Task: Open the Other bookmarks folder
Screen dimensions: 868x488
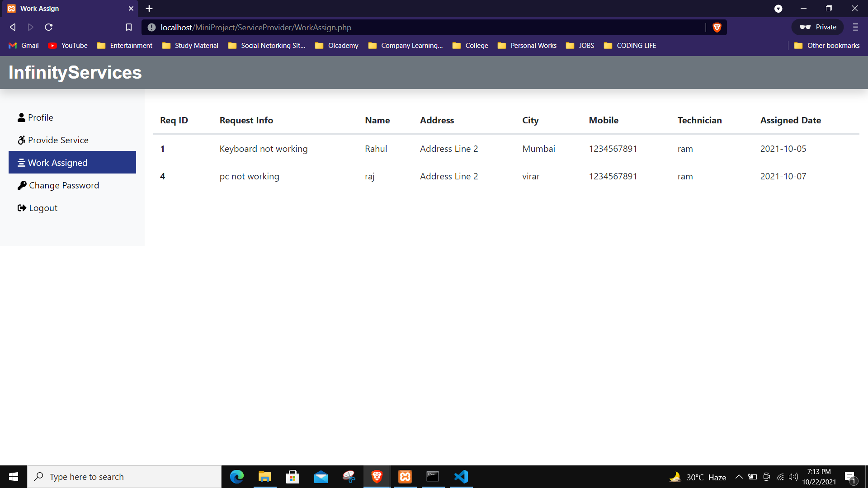Action: (827, 45)
